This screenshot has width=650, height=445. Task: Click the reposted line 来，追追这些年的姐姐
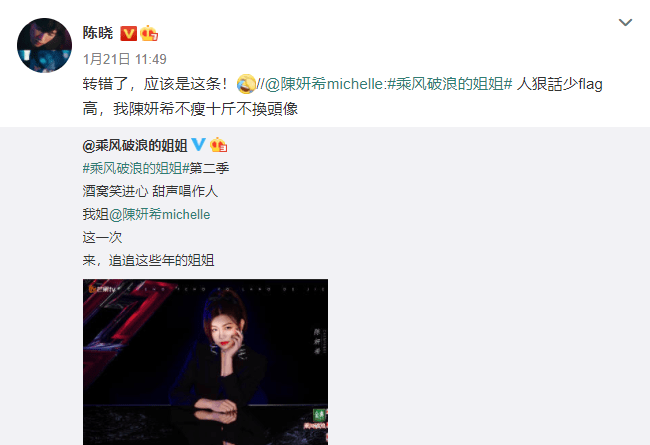click(148, 260)
